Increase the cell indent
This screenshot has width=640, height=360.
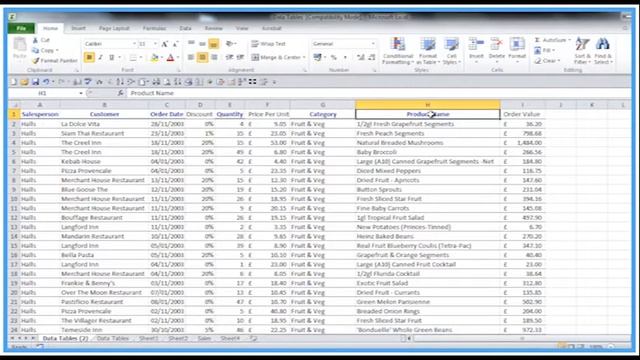click(240, 57)
